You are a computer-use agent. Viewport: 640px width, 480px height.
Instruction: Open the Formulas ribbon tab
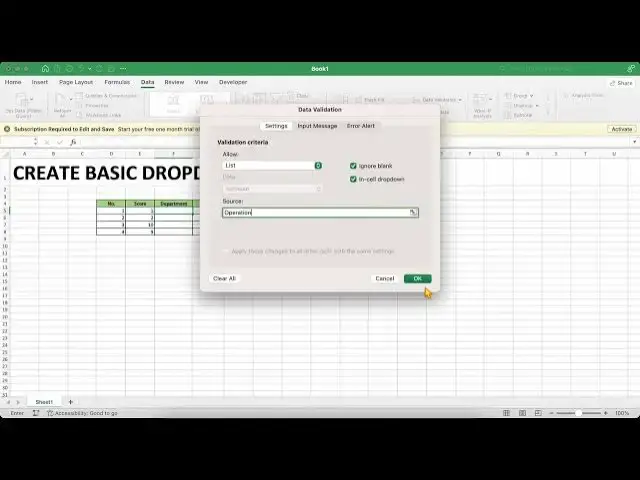pos(117,82)
